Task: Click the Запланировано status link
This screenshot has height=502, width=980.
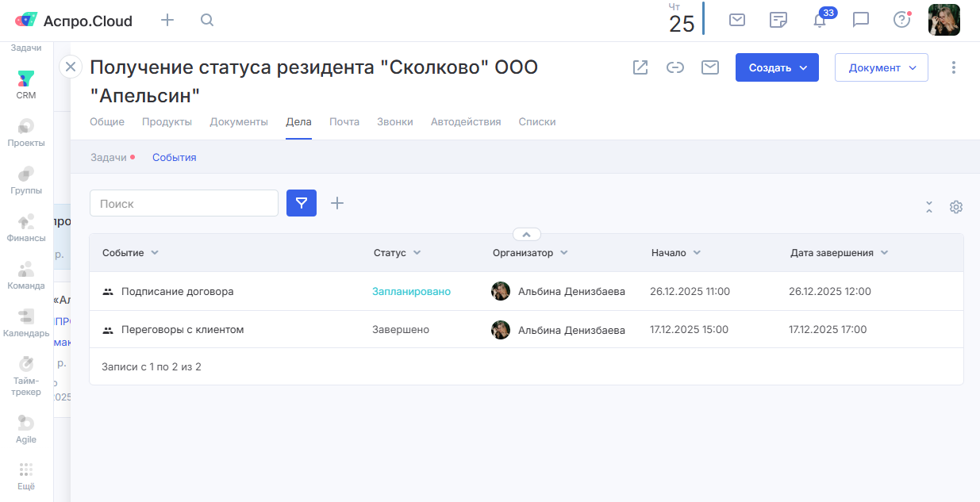Action: (x=411, y=292)
